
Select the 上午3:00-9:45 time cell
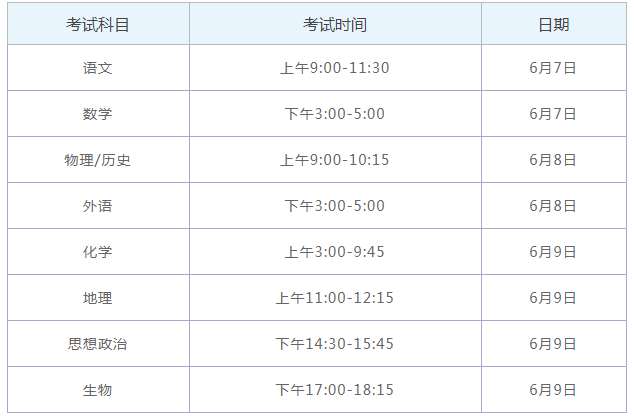tap(334, 252)
